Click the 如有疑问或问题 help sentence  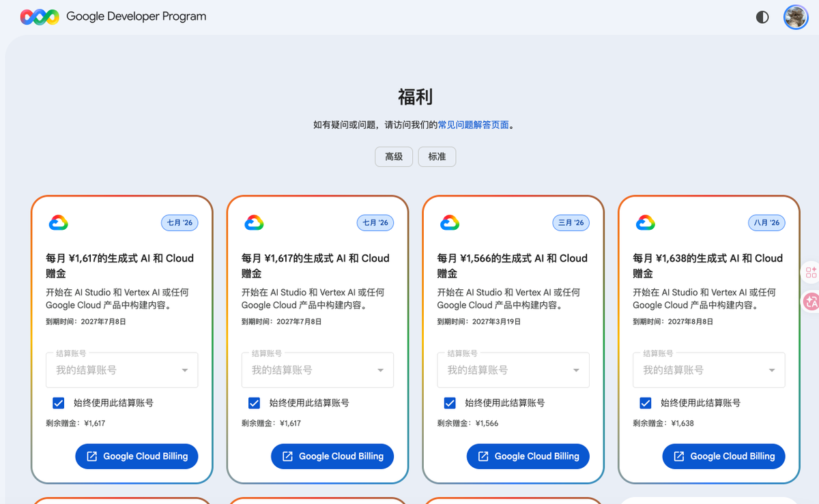414,125
